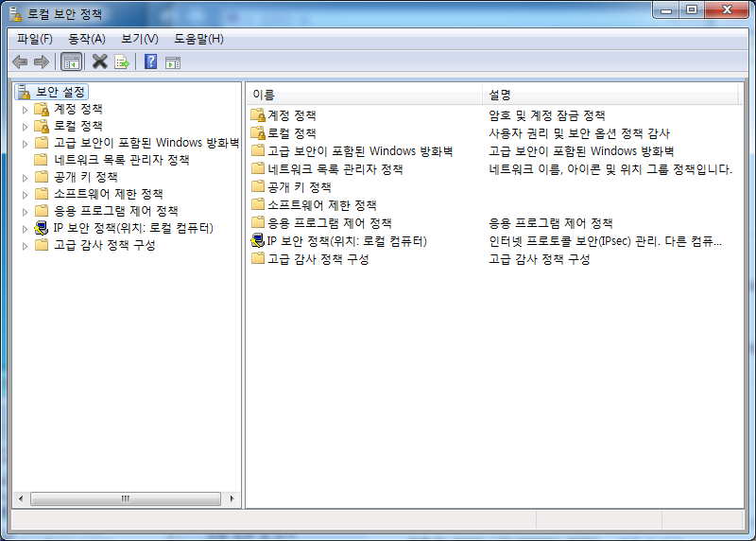Screen dimensions: 756x541
Task: Click the Back arrow toolbar icon
Action: tap(20, 61)
